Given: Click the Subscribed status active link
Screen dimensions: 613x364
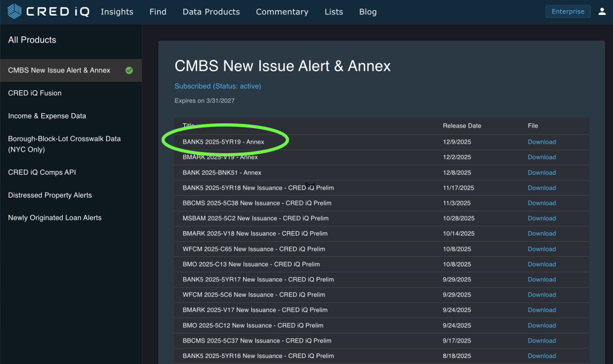Looking at the screenshot, I should coord(218,86).
